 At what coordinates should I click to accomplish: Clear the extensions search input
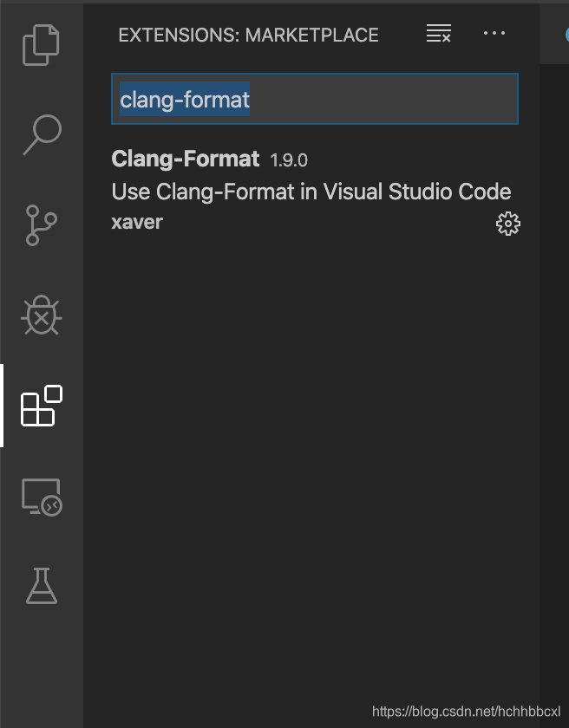pos(439,35)
